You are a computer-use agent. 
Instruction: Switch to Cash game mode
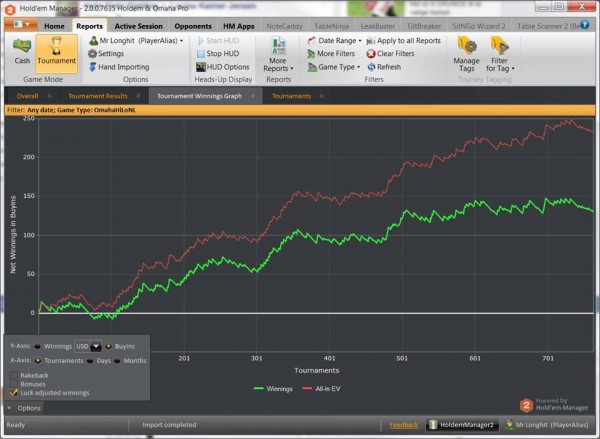tap(22, 52)
